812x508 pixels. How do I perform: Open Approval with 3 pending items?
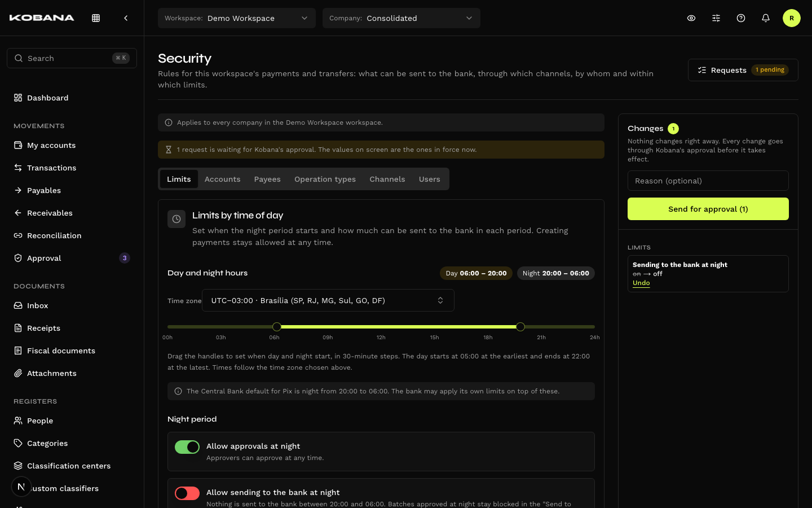[72, 258]
